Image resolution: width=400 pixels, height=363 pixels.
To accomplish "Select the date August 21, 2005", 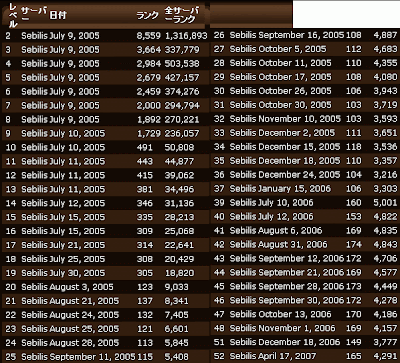I will [84, 301].
